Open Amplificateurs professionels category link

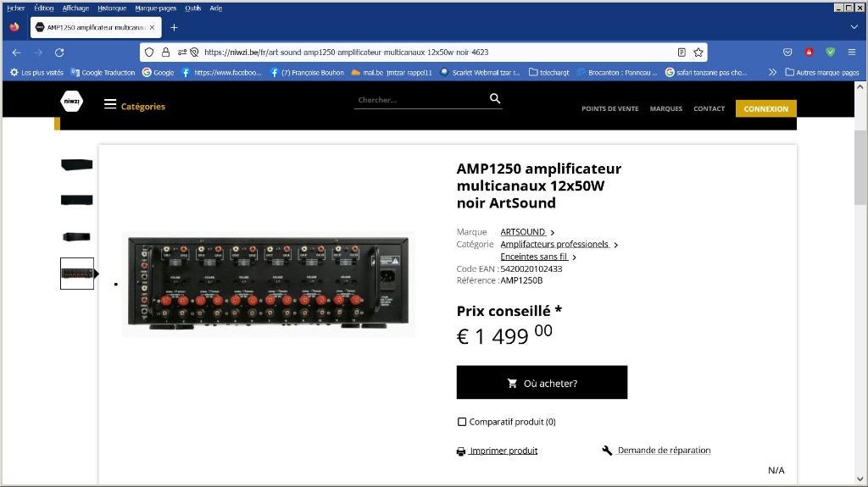point(554,244)
